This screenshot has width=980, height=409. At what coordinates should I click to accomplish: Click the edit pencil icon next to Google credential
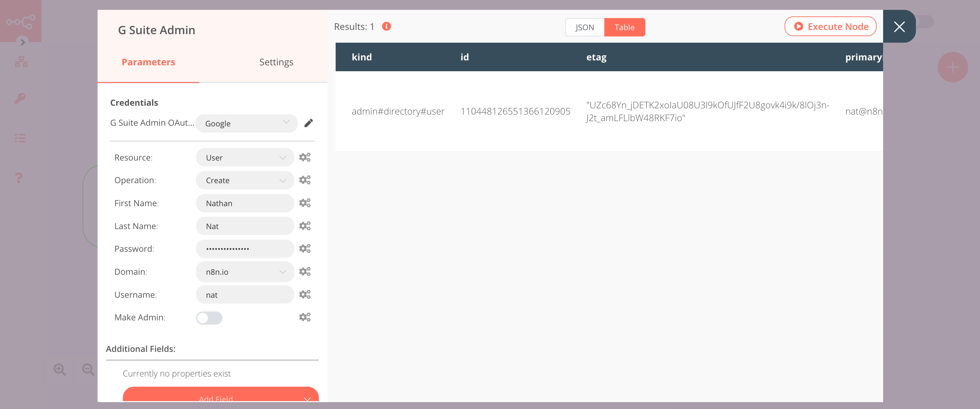click(308, 123)
